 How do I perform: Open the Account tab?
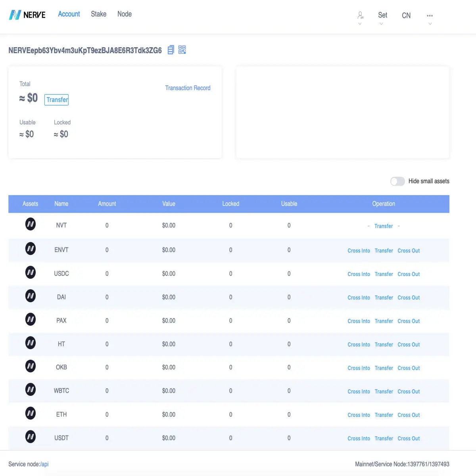pyautogui.click(x=69, y=14)
